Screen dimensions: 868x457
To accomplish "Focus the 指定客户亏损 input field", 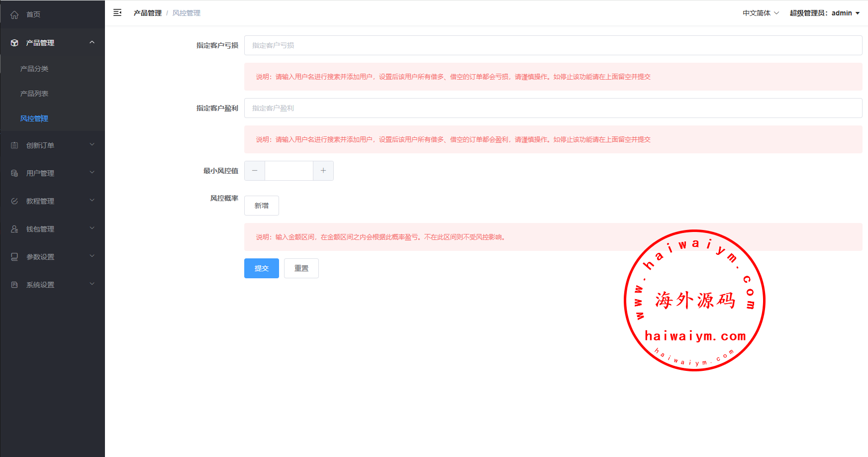I will [x=553, y=45].
